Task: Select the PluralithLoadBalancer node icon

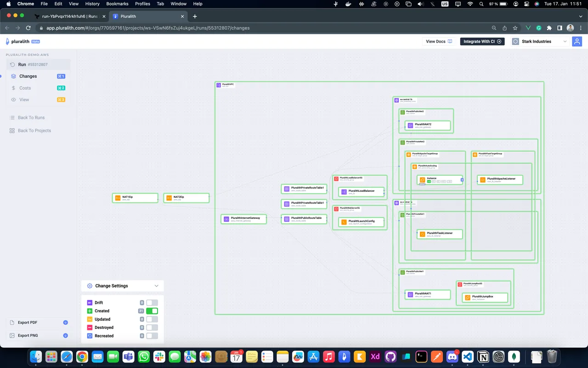Action: point(344,191)
